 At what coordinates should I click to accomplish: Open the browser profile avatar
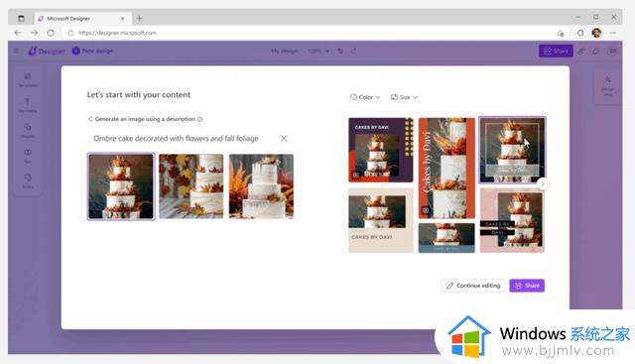click(x=596, y=33)
